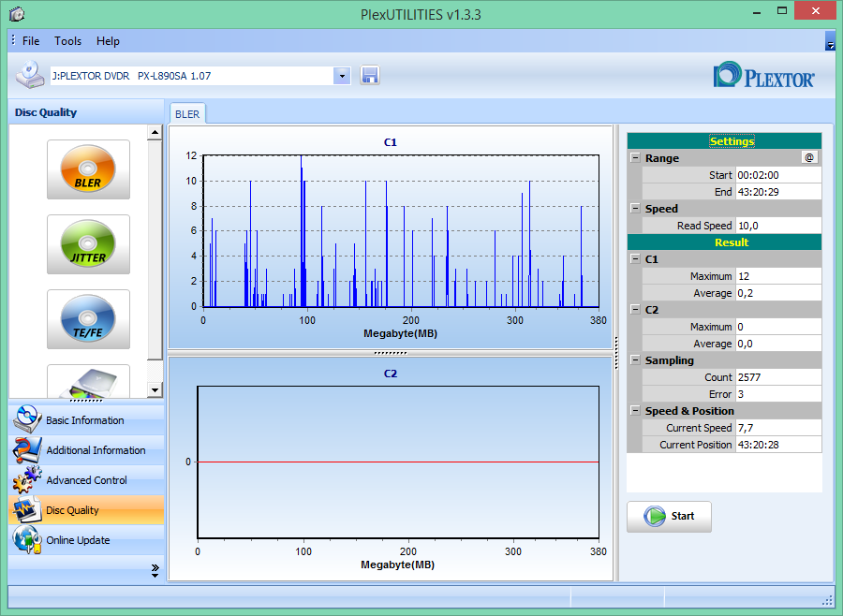Click the green play icon on Start
This screenshot has width=843, height=616.
tap(655, 517)
